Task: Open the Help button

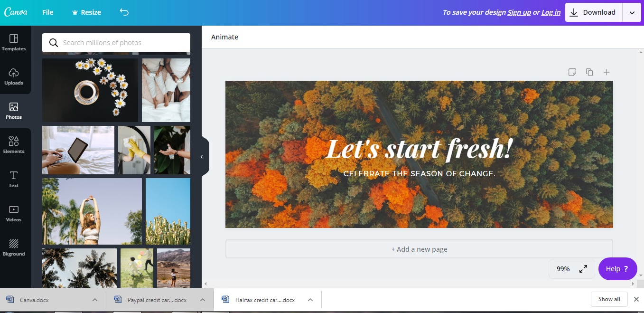Action: (x=617, y=269)
